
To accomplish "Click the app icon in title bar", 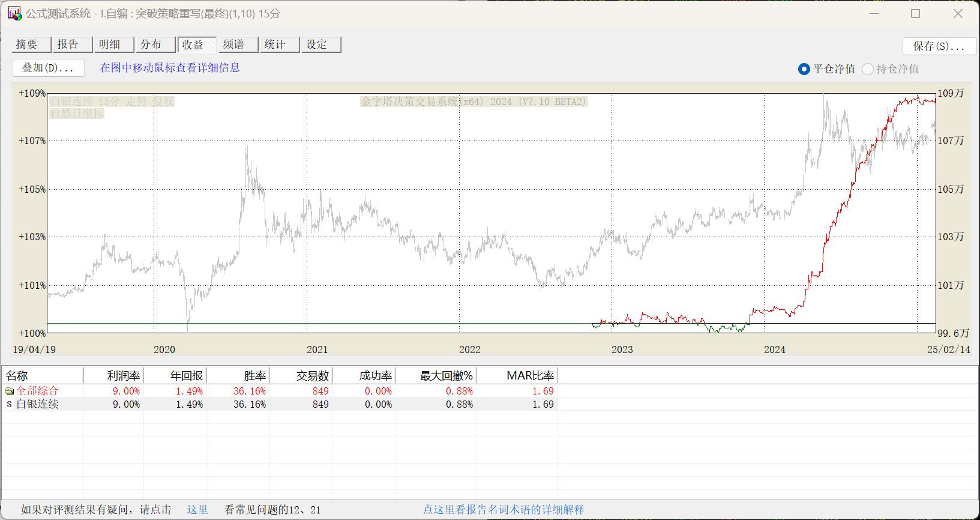I will click(14, 13).
